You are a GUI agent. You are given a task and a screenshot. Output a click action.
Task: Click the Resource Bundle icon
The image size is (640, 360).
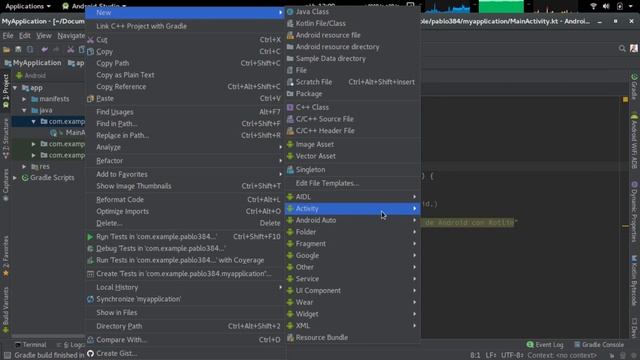pyautogui.click(x=290, y=338)
